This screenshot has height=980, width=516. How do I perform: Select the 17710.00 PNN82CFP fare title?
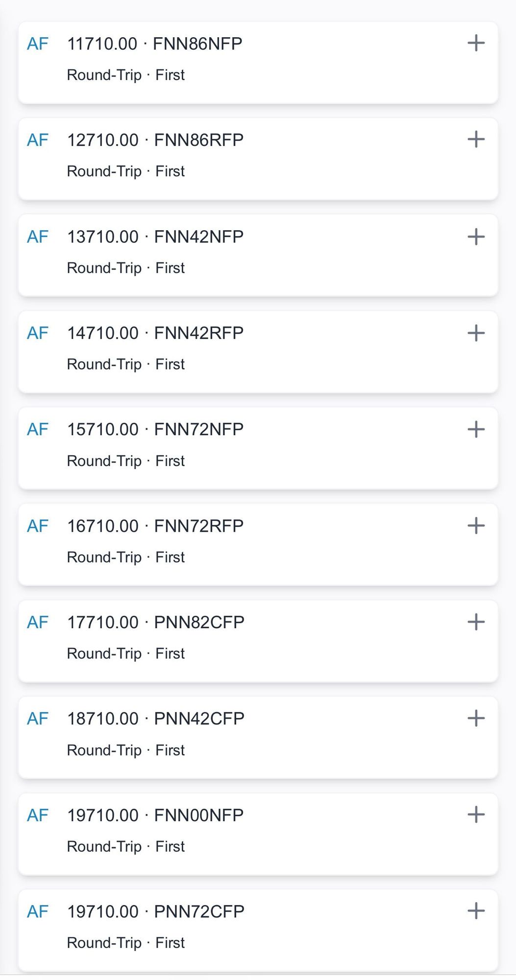coord(155,622)
